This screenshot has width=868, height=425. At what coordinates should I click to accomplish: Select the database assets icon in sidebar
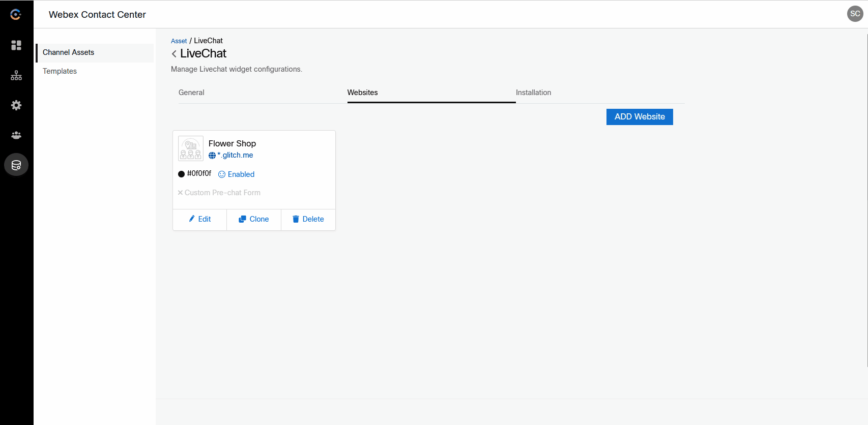[16, 165]
